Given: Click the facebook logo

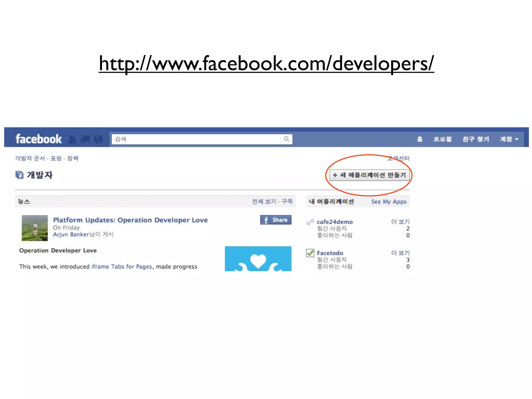Looking at the screenshot, I should (39, 139).
